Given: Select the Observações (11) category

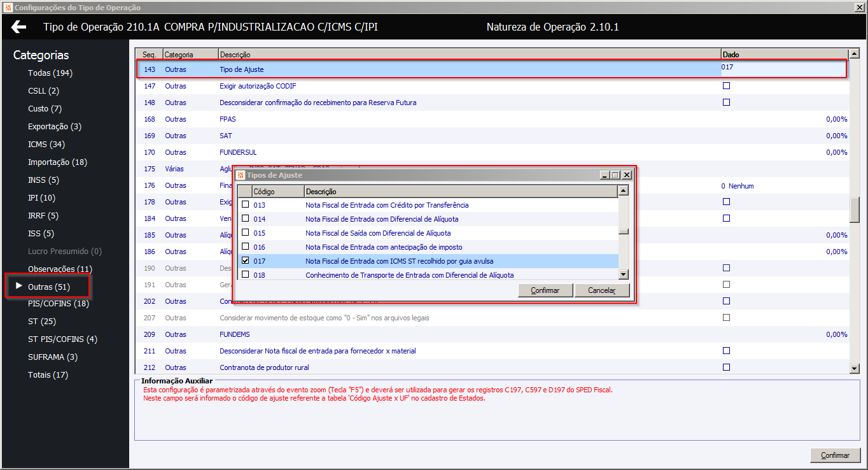Looking at the screenshot, I should pos(60,269).
